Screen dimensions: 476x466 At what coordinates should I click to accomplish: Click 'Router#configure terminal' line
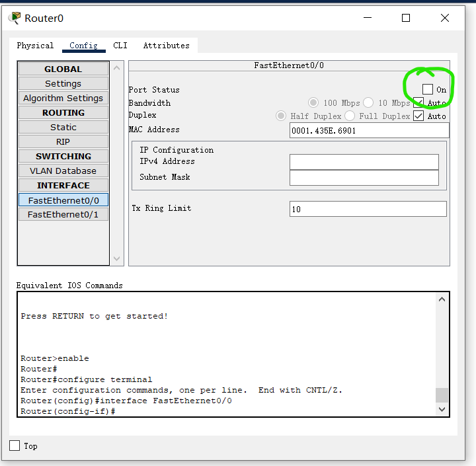coord(86,379)
